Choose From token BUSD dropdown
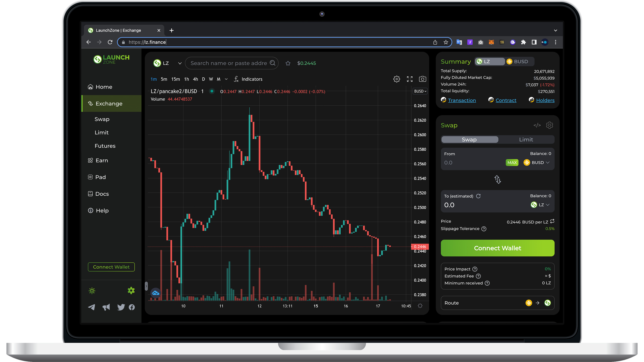 click(x=536, y=163)
